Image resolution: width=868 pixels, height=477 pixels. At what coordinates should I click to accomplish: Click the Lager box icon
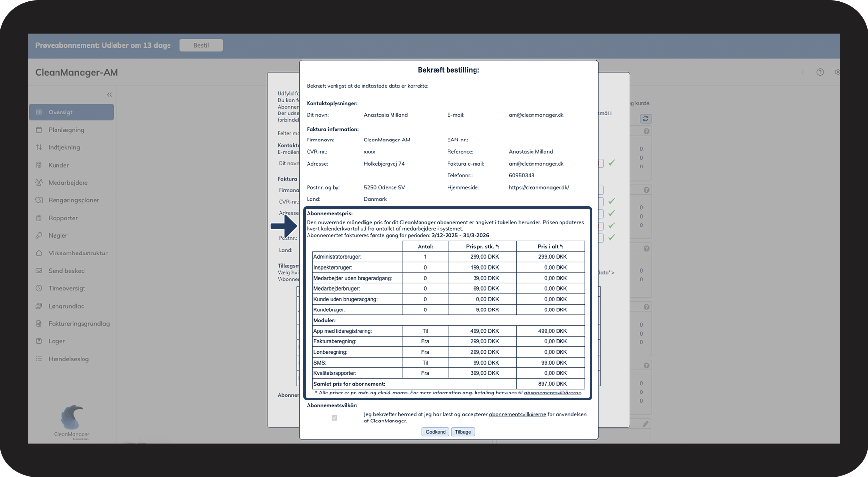(x=39, y=341)
